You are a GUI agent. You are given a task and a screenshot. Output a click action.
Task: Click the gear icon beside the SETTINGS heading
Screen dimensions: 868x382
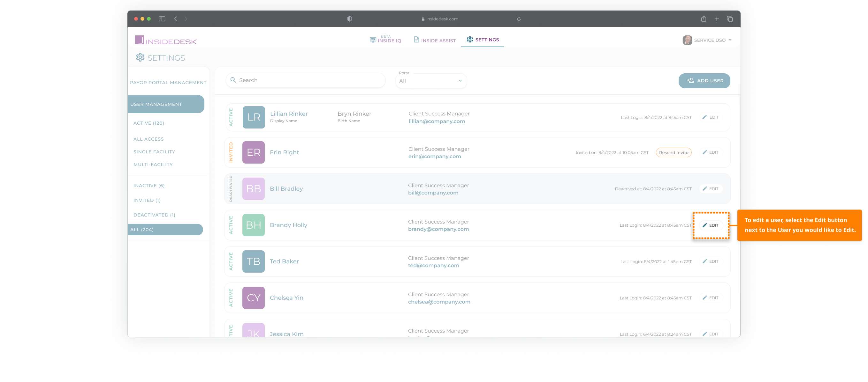141,57
